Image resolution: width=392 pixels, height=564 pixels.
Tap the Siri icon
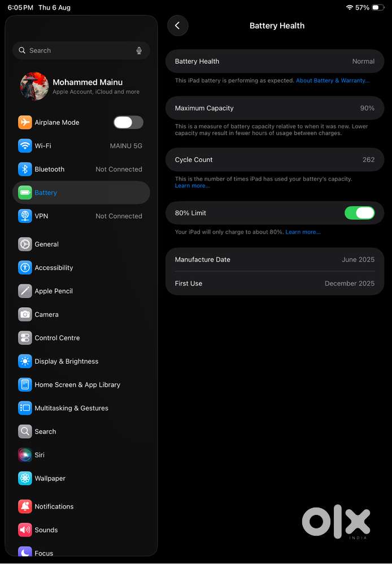coord(25,454)
